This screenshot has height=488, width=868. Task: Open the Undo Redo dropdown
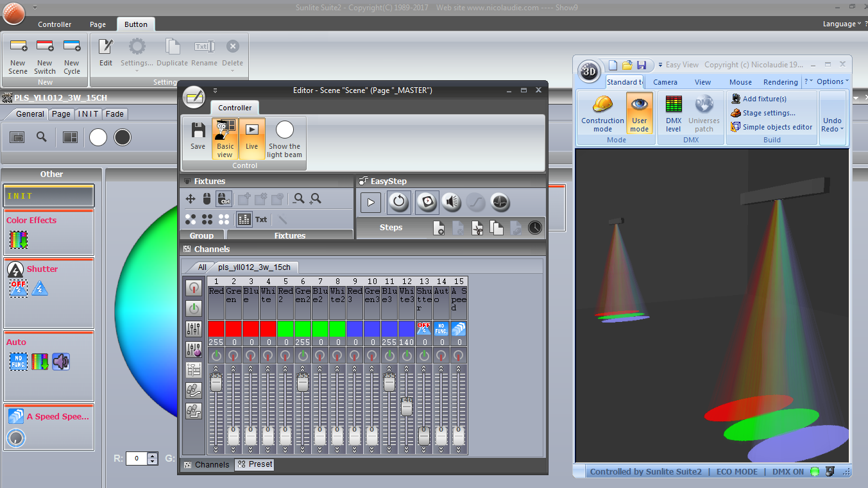832,124
